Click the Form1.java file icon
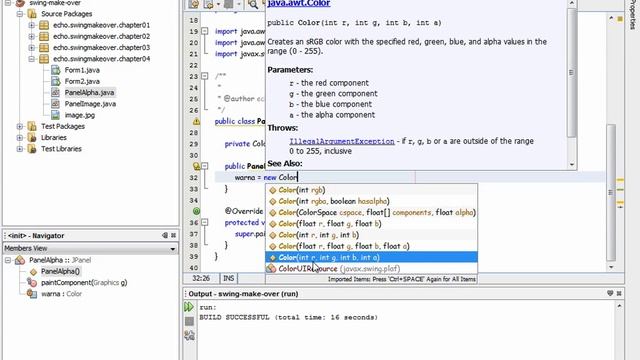Viewport: 640px width, 360px height. [56, 70]
